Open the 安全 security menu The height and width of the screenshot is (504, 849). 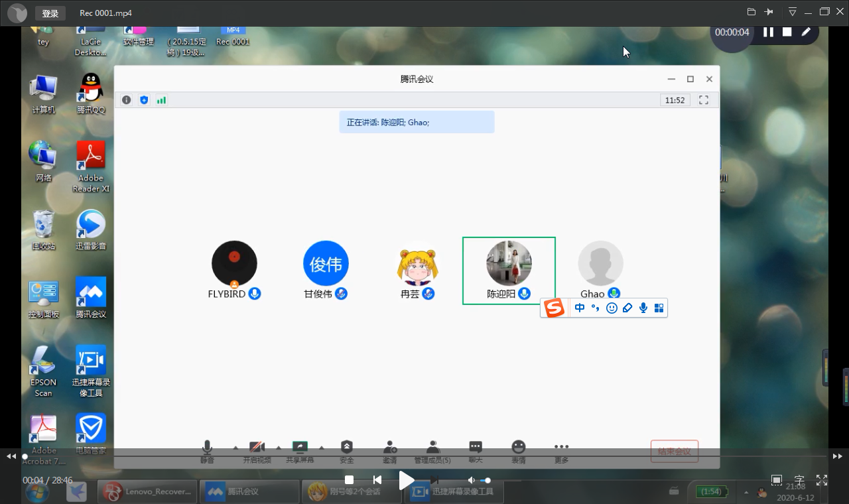point(347,452)
